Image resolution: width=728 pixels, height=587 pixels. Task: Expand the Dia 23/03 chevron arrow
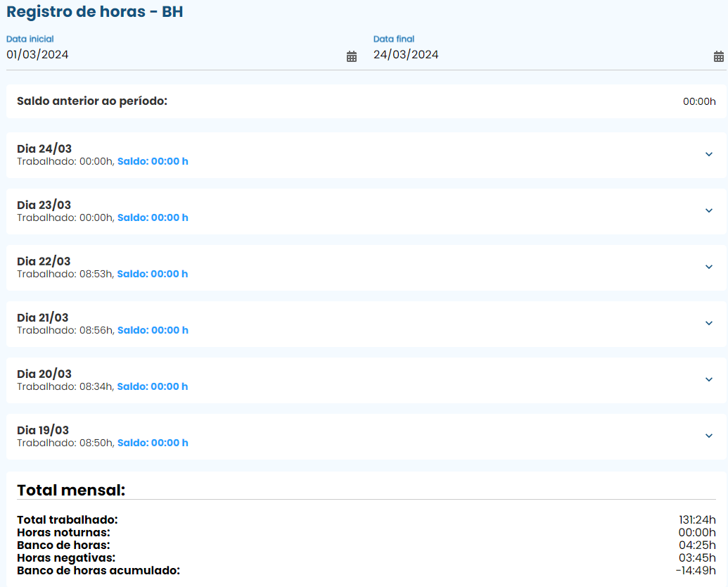(x=708, y=210)
